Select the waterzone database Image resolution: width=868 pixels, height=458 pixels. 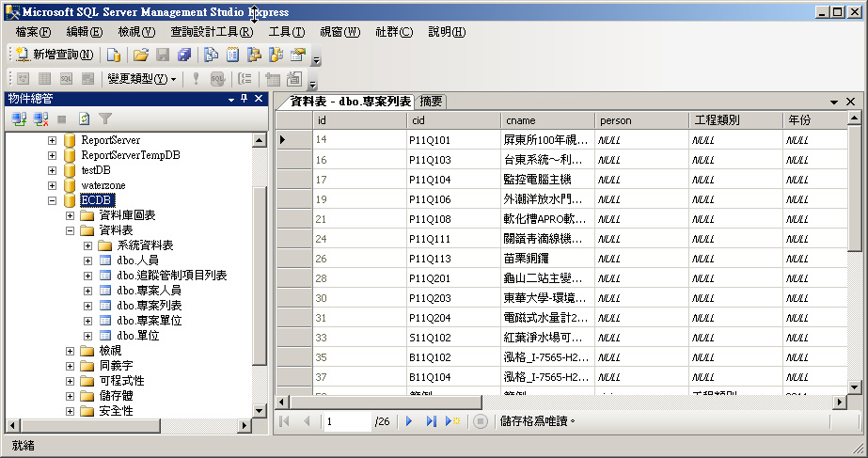tap(103, 185)
